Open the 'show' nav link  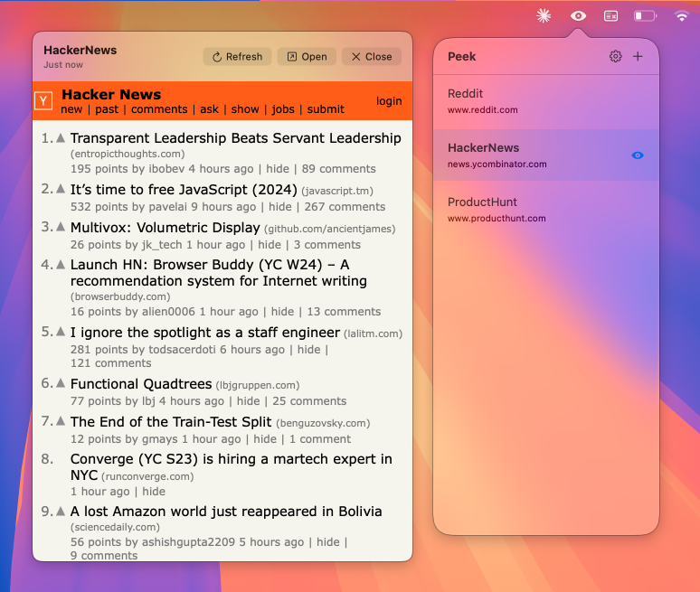[x=245, y=109]
